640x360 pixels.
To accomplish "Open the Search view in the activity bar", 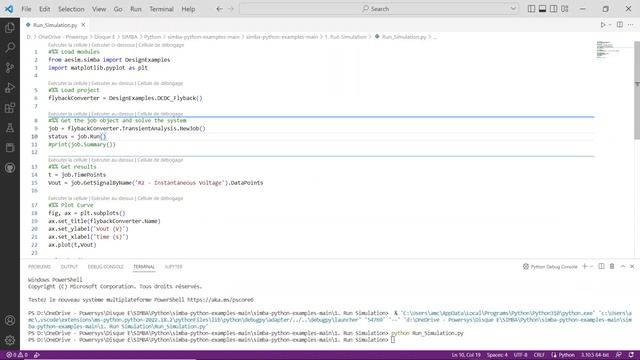I will pyautogui.click(x=10, y=47).
